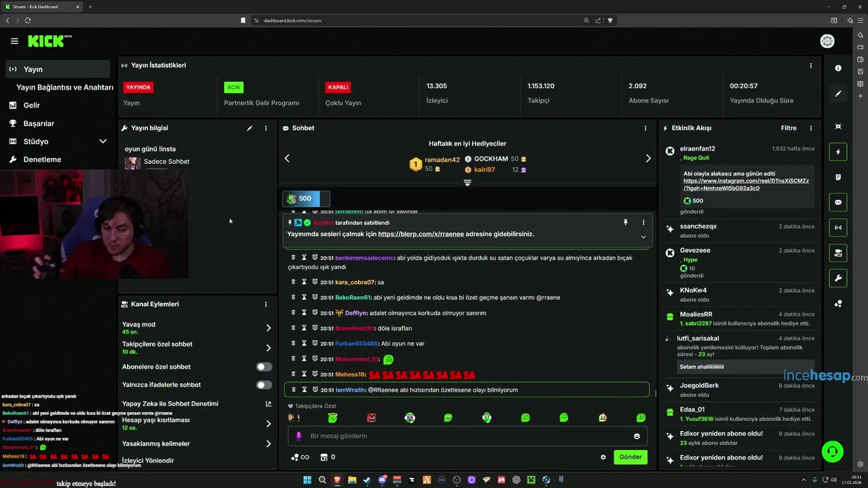This screenshot has height=488, width=868.
Task: Toggle Yalnızca ifadelerle sohbet switch
Action: point(264,385)
